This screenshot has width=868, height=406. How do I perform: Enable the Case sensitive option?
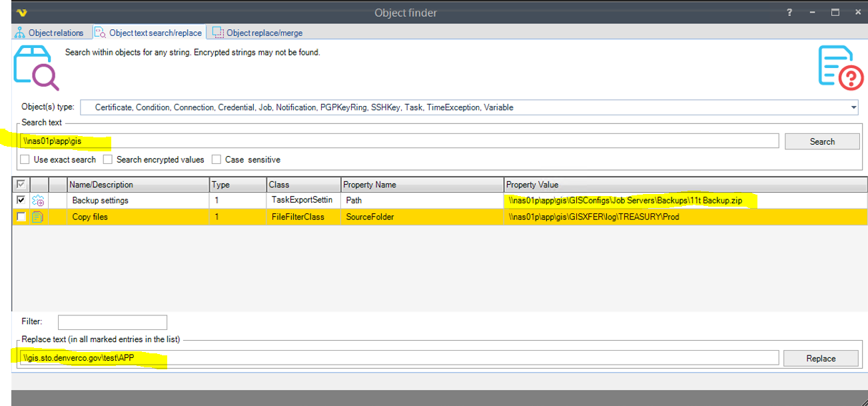(217, 159)
